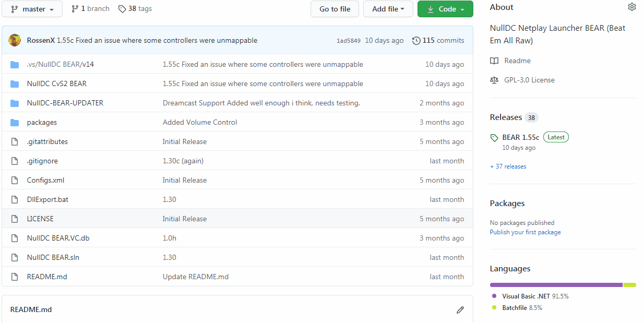The width and height of the screenshot is (644, 323).
Task: Click the history clock icon beside 115 commits
Action: [x=416, y=41]
